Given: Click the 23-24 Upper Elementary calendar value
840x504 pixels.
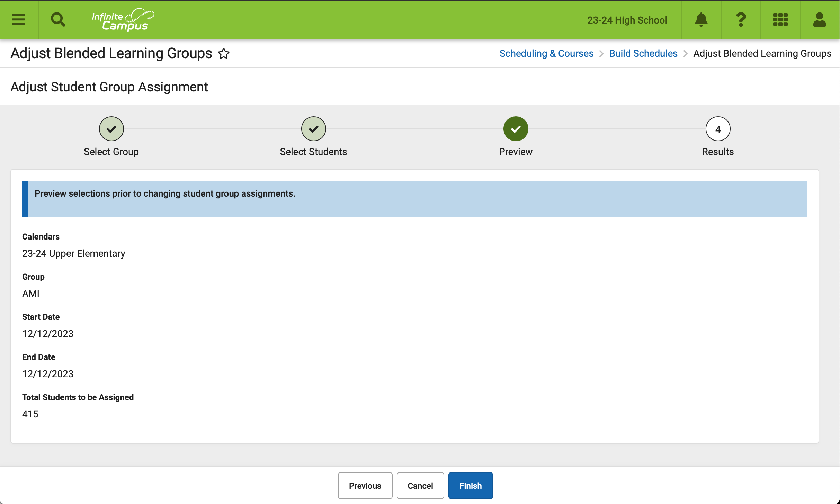Looking at the screenshot, I should (x=73, y=254).
